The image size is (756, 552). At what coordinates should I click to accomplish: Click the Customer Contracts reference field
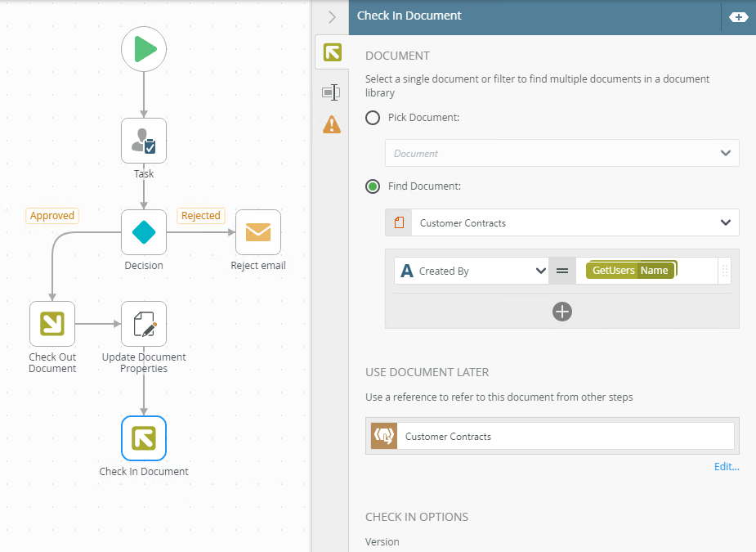click(565, 436)
